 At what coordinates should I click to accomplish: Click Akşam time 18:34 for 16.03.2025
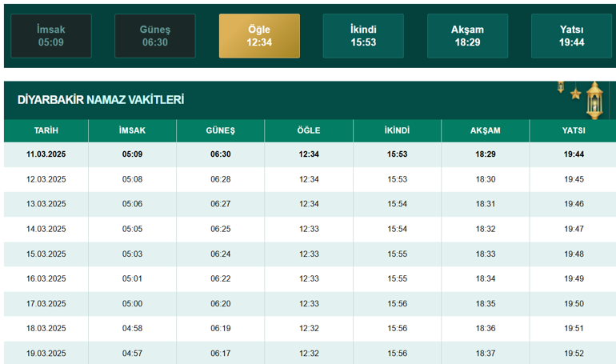(486, 278)
